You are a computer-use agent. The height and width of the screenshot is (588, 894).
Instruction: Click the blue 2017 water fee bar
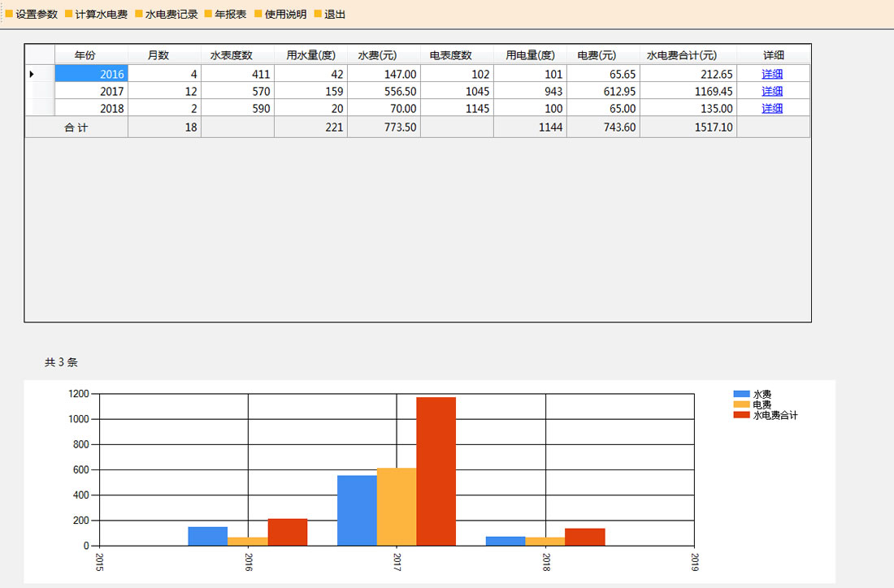tap(357, 511)
